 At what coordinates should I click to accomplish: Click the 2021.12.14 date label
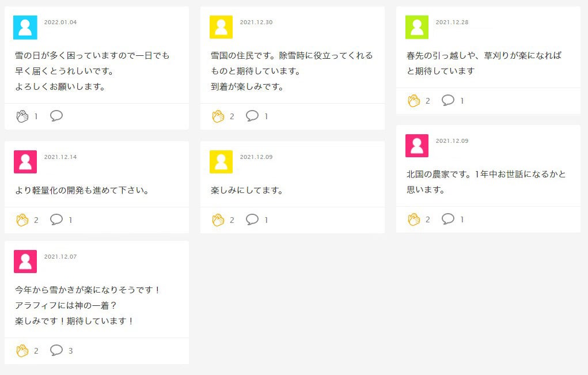pyautogui.click(x=60, y=157)
